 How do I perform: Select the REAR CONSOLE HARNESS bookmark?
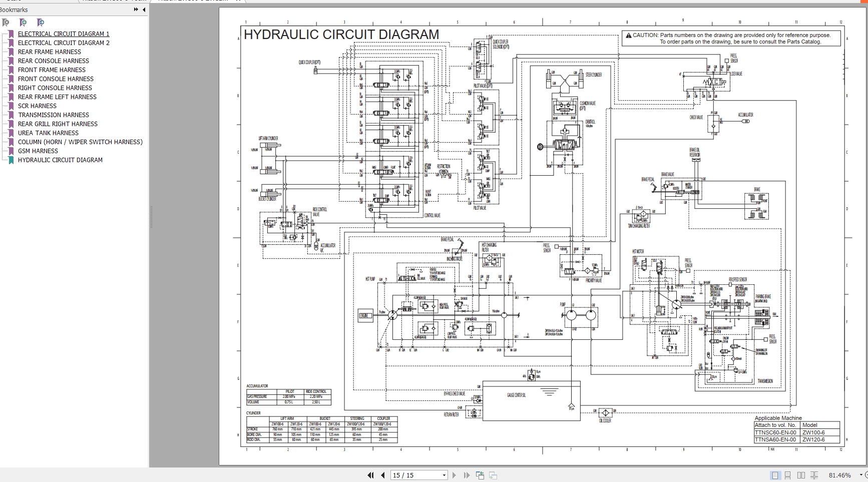coord(54,61)
